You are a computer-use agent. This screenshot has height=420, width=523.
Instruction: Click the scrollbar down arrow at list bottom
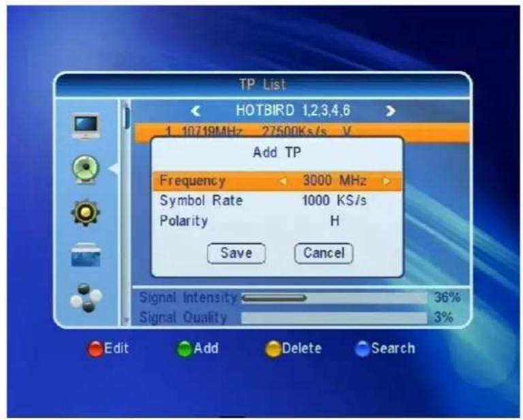point(127,321)
